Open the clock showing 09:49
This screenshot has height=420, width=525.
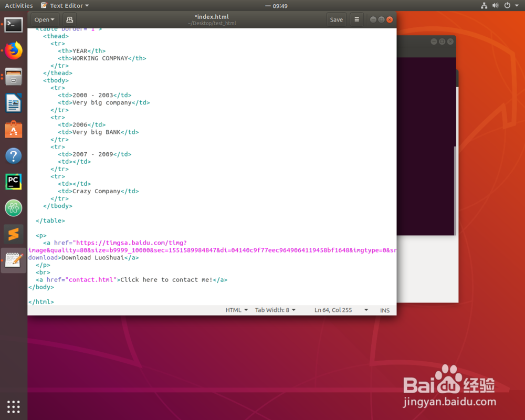point(277,6)
